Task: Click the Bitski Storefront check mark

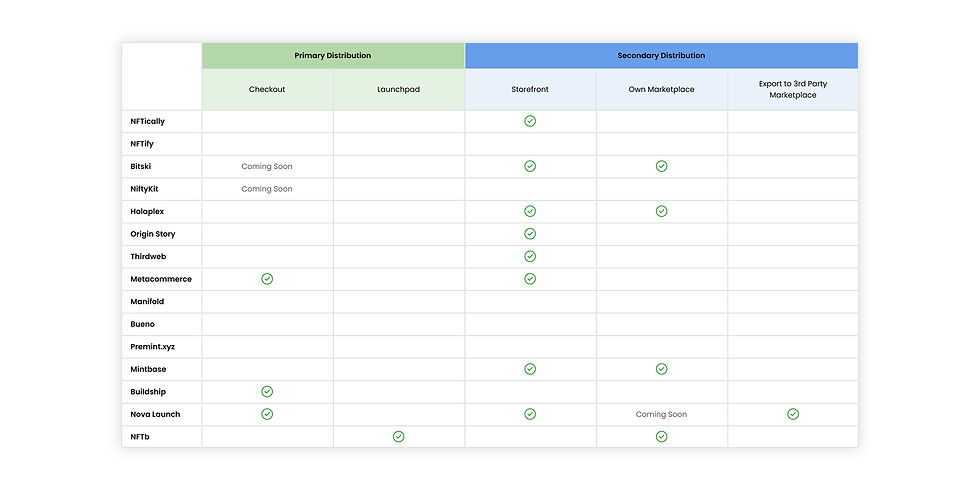Action: (530, 166)
